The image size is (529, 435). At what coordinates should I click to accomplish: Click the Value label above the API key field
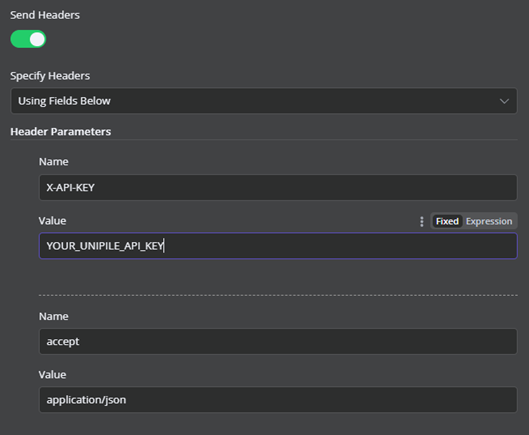click(52, 221)
